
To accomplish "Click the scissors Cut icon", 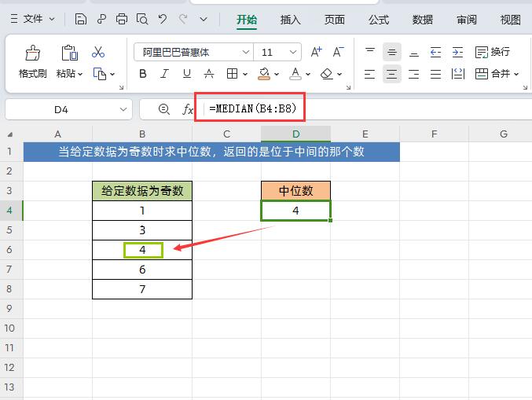I will 98,52.
